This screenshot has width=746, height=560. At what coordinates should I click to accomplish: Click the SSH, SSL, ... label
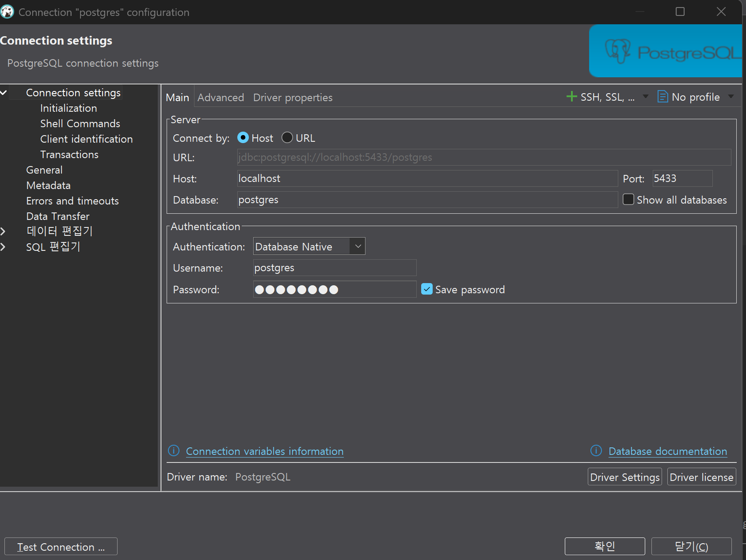pos(607,97)
